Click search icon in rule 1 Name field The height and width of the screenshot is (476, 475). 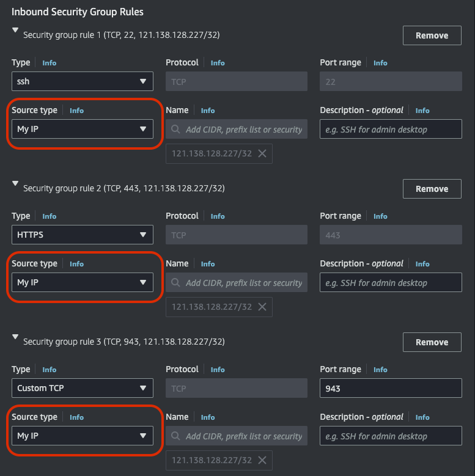point(175,129)
